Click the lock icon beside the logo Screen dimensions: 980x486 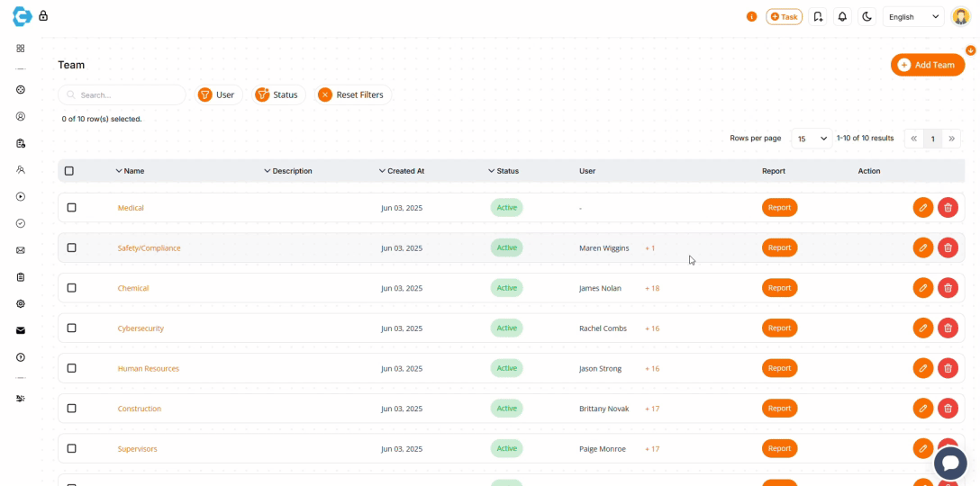coord(43,16)
